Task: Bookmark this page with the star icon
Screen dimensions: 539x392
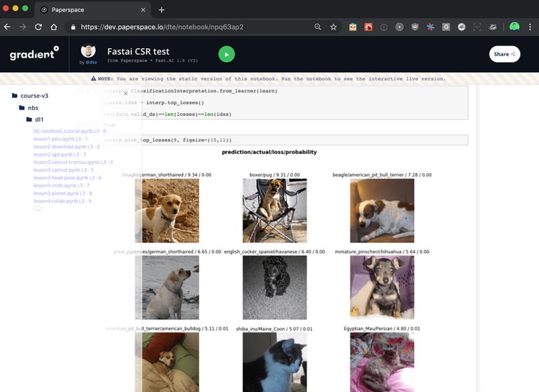Action: [334, 27]
